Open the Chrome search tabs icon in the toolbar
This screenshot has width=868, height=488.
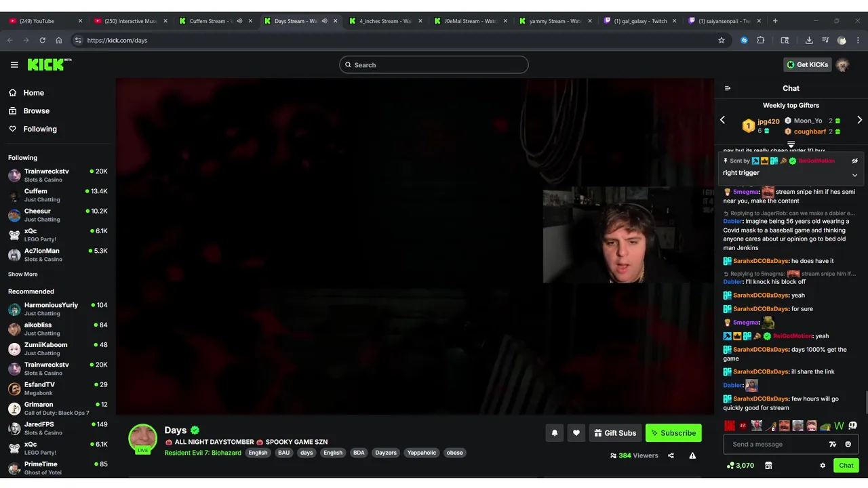tap(785, 40)
